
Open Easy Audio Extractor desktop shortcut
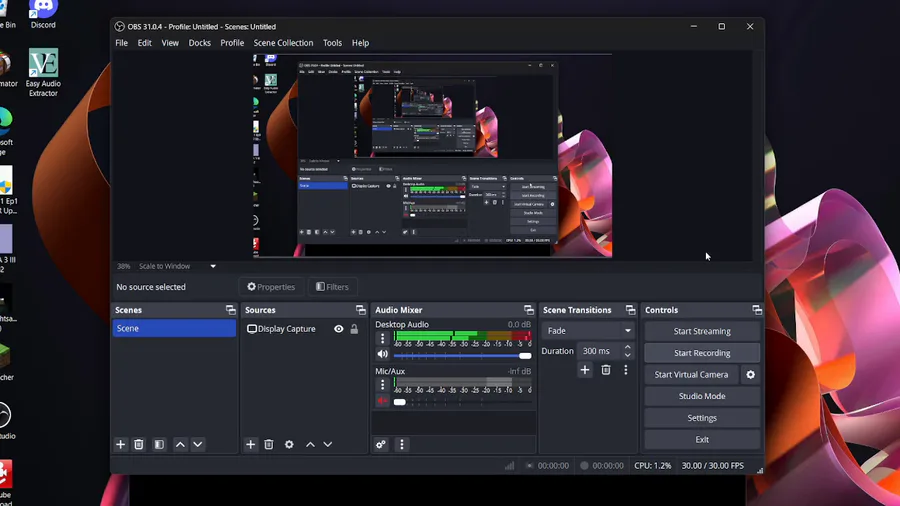[43, 73]
